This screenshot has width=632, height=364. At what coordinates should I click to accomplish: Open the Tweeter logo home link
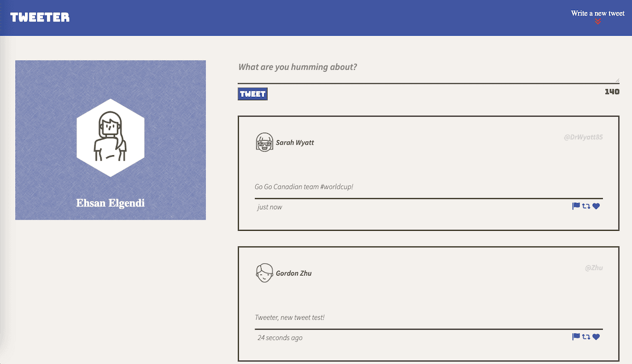coord(40,17)
